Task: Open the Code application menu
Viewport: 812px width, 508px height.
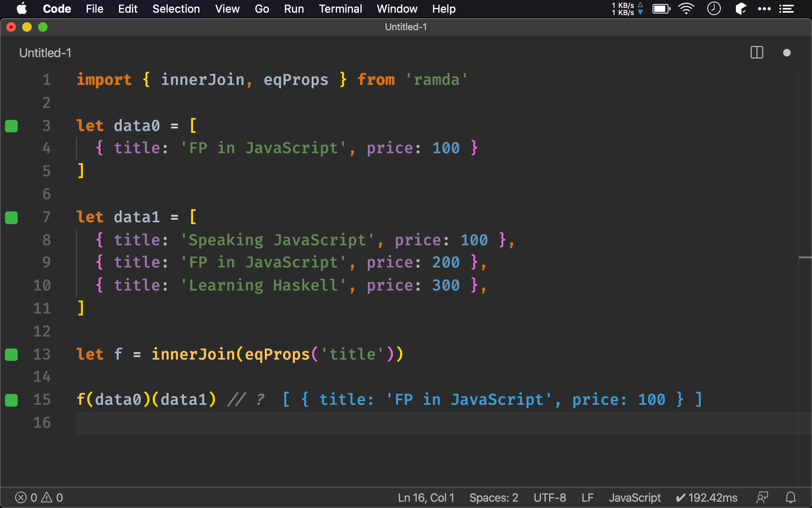Action: click(57, 9)
